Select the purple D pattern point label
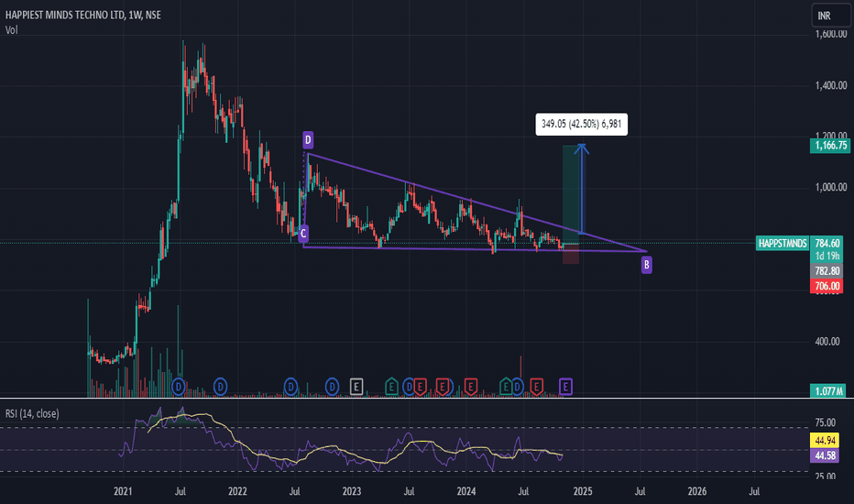 coord(308,140)
